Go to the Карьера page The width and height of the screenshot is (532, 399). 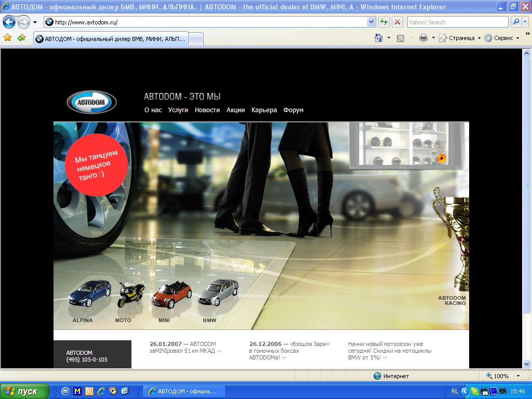pyautogui.click(x=264, y=110)
